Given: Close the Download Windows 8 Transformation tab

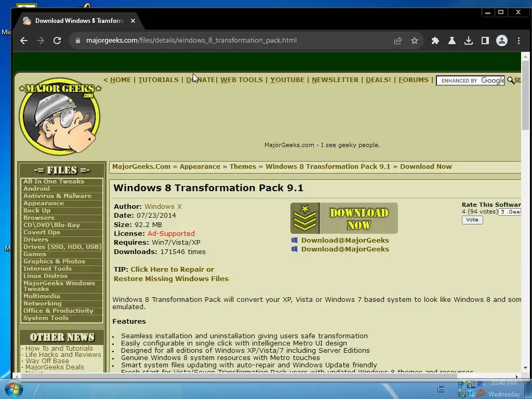Looking at the screenshot, I should 133,21.
